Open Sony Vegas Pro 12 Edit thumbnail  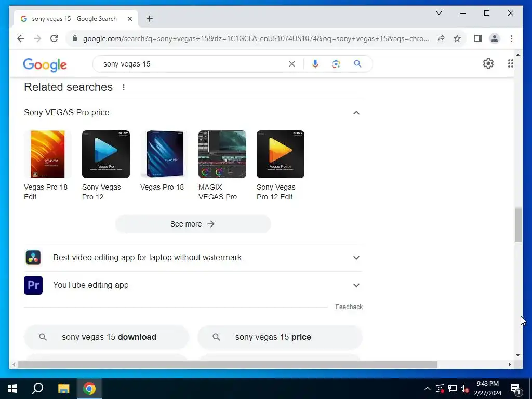pos(281,154)
